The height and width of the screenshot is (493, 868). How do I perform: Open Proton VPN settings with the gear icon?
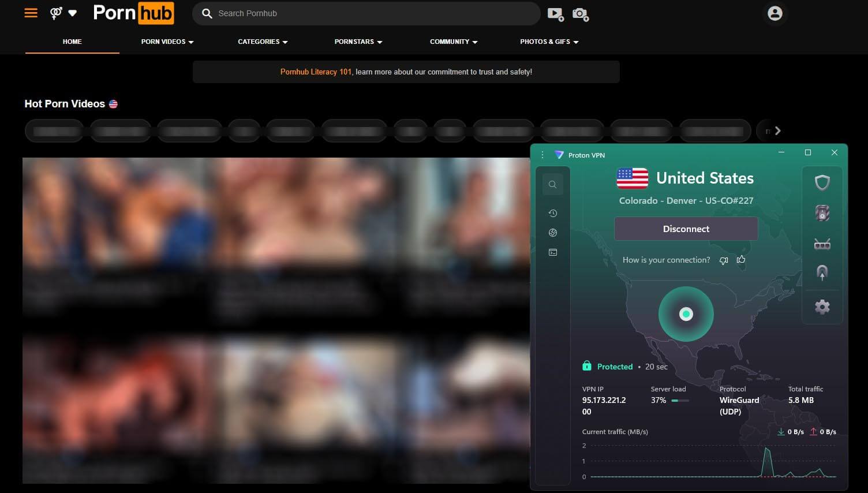pos(822,307)
